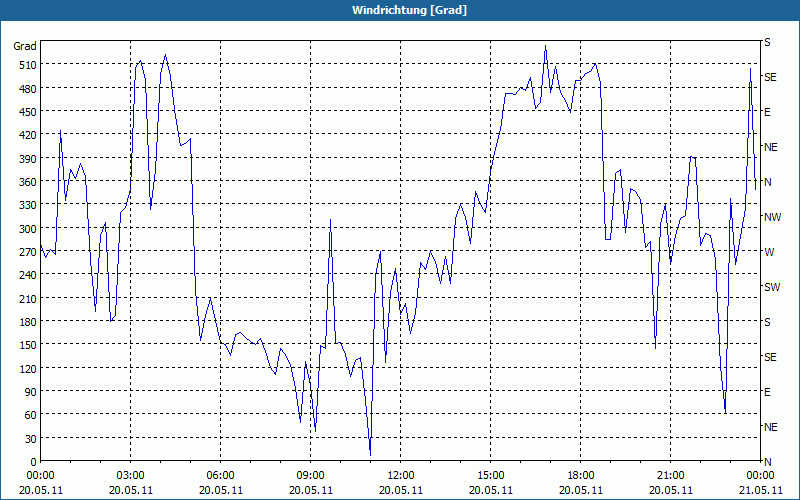
Task: Click the 60 y-axis tick label
Action: (31, 415)
